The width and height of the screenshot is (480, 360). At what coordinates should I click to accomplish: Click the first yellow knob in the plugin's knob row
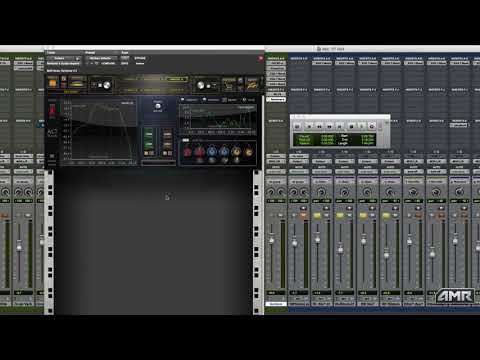pyautogui.click(x=236, y=152)
